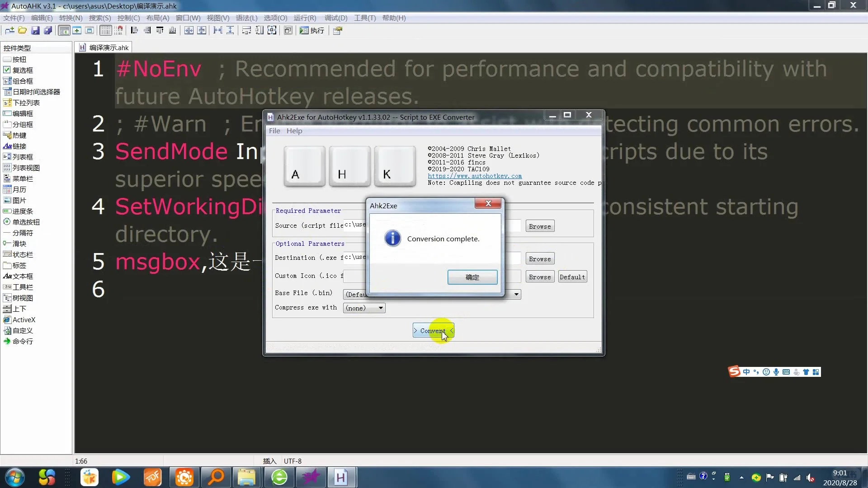
Task: Create a new script using the new-file icon
Action: pos(9,30)
